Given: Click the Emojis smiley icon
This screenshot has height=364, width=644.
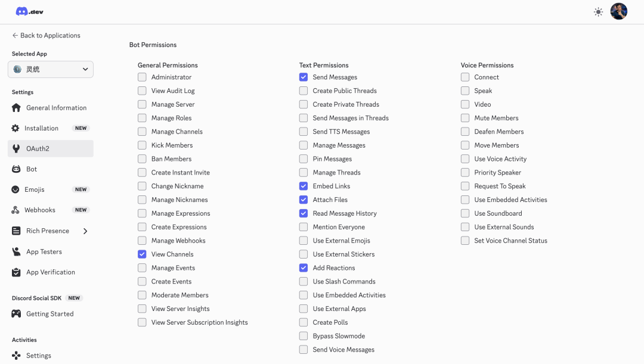Looking at the screenshot, I should click(15, 189).
